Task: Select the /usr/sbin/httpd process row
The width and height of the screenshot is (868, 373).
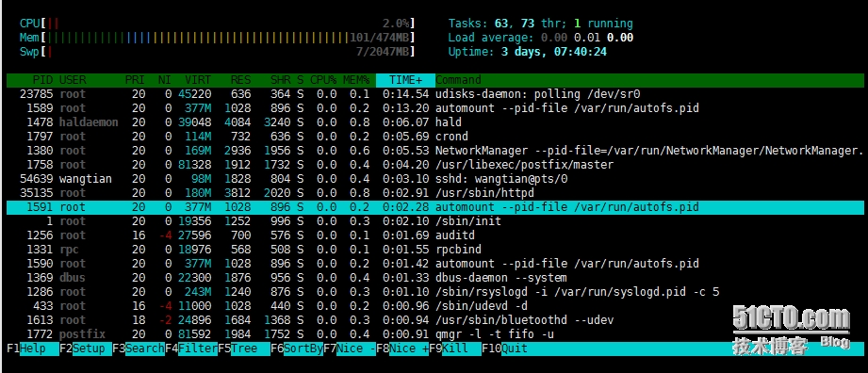Action: tap(435, 193)
